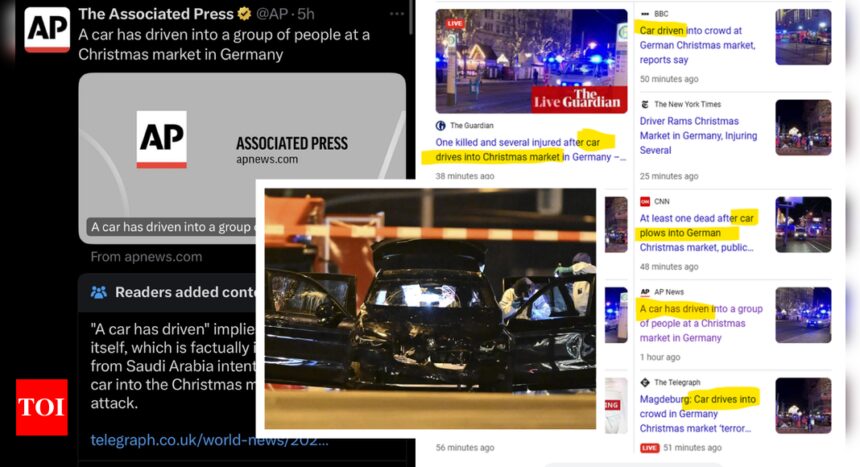Screen dimensions: 860x467
Task: Click the '48 minutes ago' timestamp
Action: pyautogui.click(x=669, y=267)
